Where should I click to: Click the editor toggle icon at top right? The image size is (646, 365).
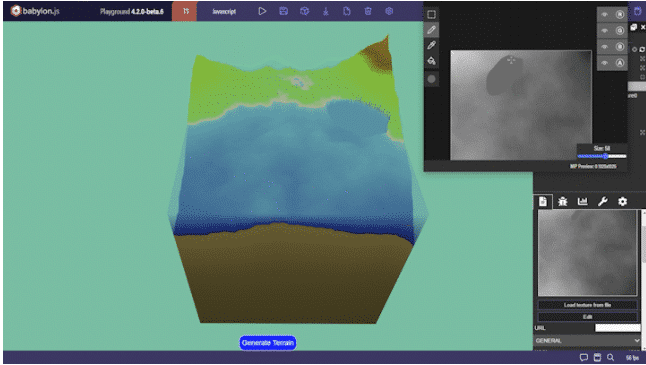click(x=638, y=11)
